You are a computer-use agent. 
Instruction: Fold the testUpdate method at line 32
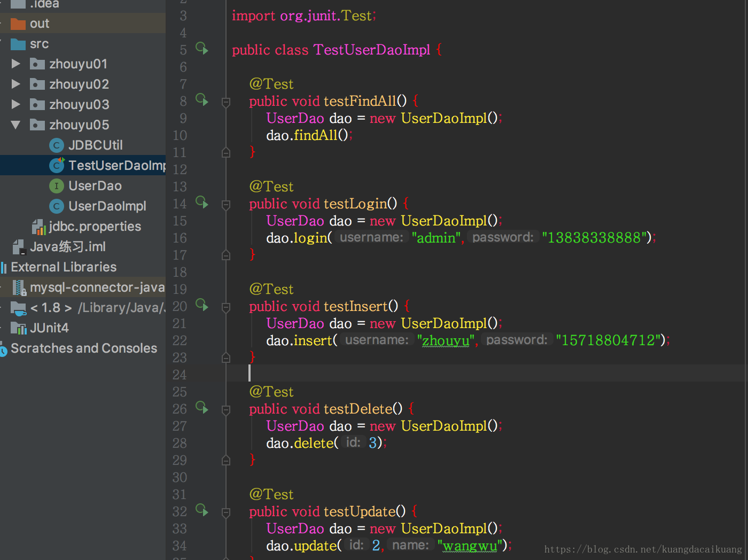coord(226,512)
